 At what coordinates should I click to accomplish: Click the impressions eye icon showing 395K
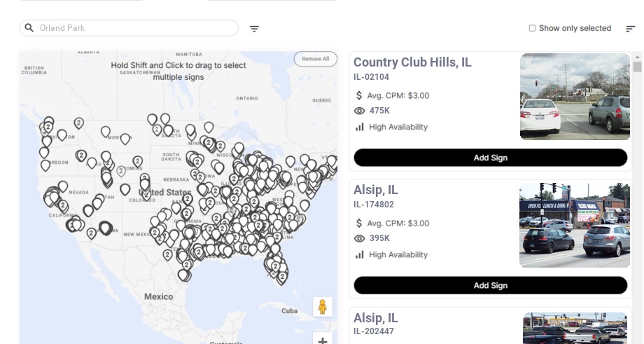click(359, 238)
